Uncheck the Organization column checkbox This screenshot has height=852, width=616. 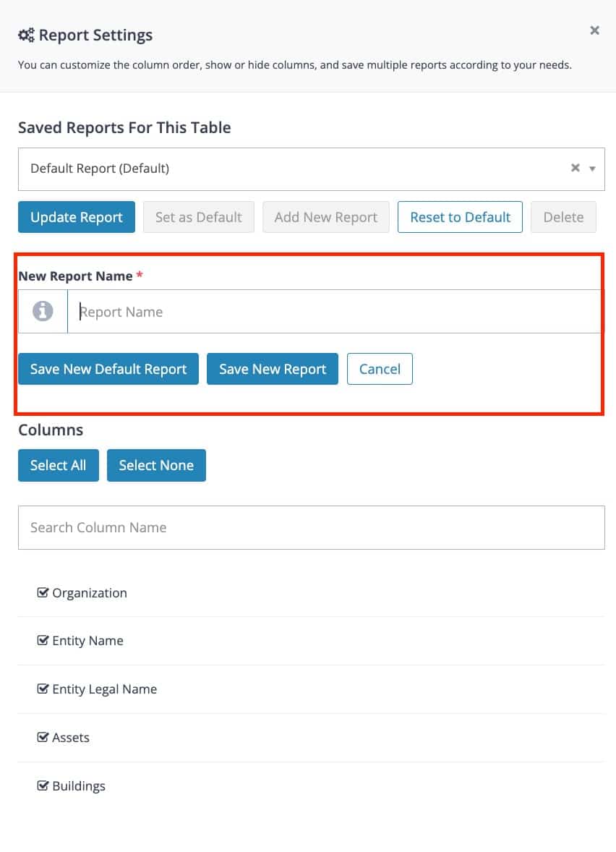(43, 592)
